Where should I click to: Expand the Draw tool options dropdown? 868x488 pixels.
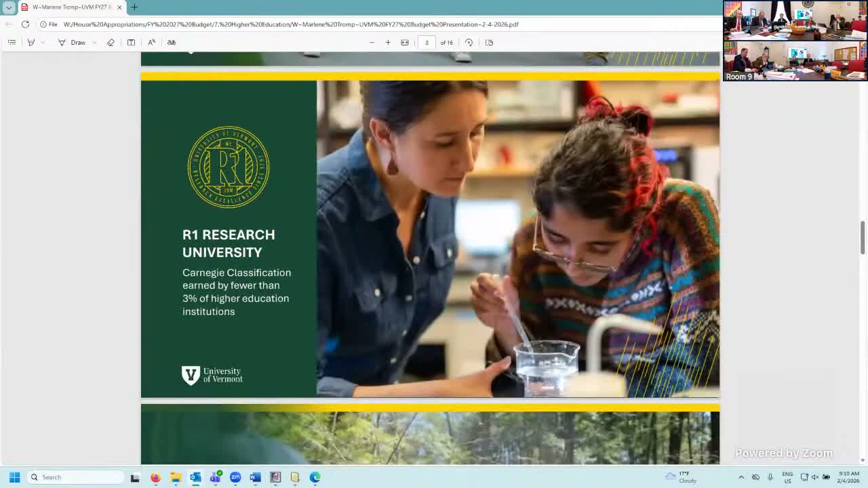[x=95, y=42]
